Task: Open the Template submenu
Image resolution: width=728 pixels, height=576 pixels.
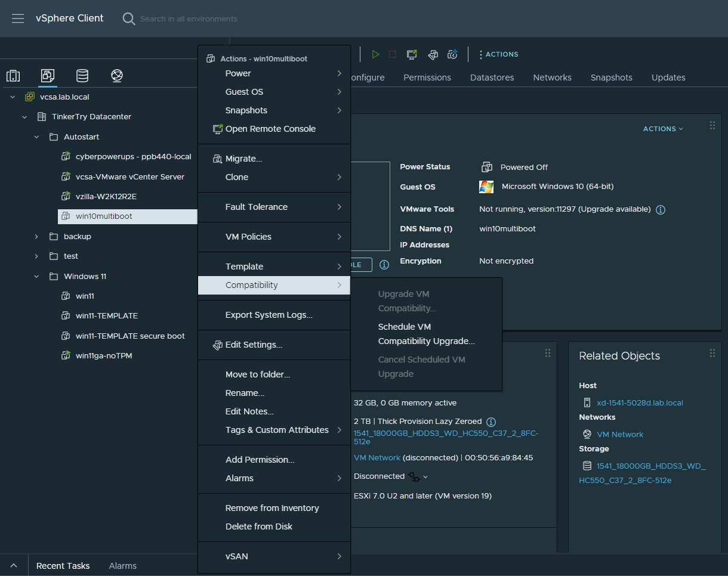Action: 274,267
